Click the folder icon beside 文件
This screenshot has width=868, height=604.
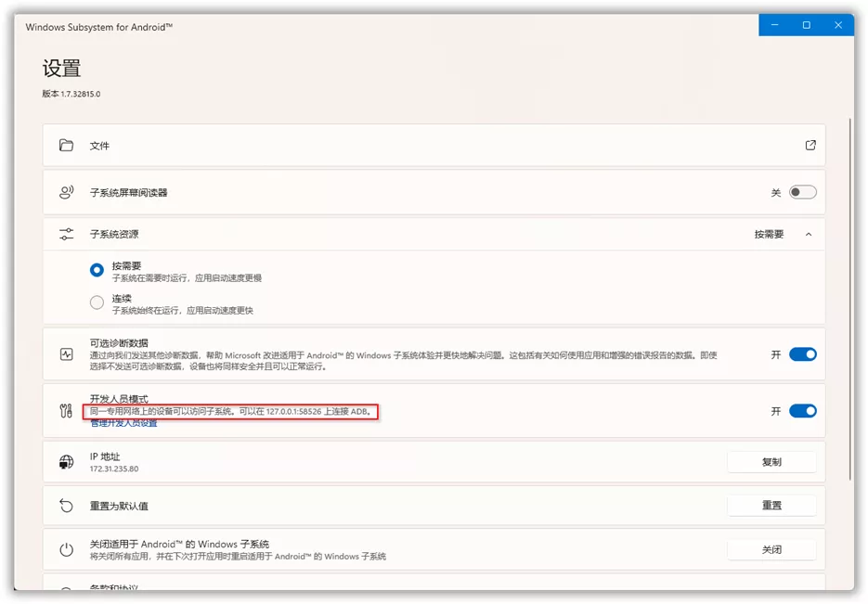click(x=67, y=145)
